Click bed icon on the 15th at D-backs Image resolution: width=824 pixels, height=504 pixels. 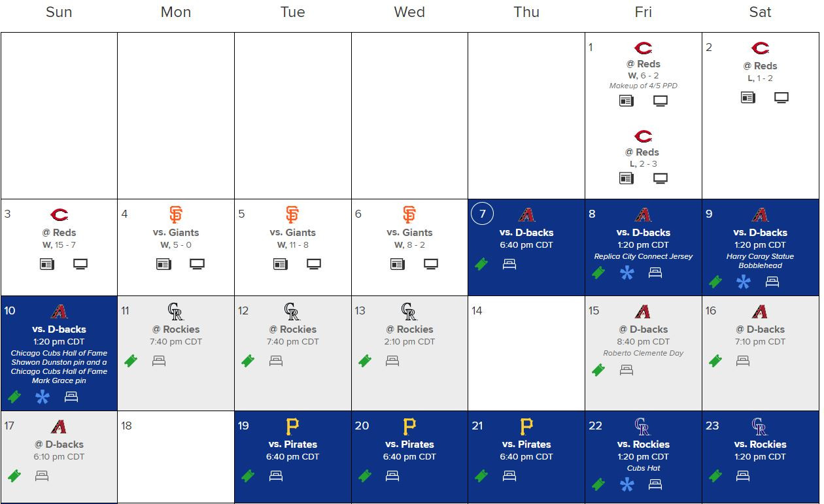tap(627, 369)
